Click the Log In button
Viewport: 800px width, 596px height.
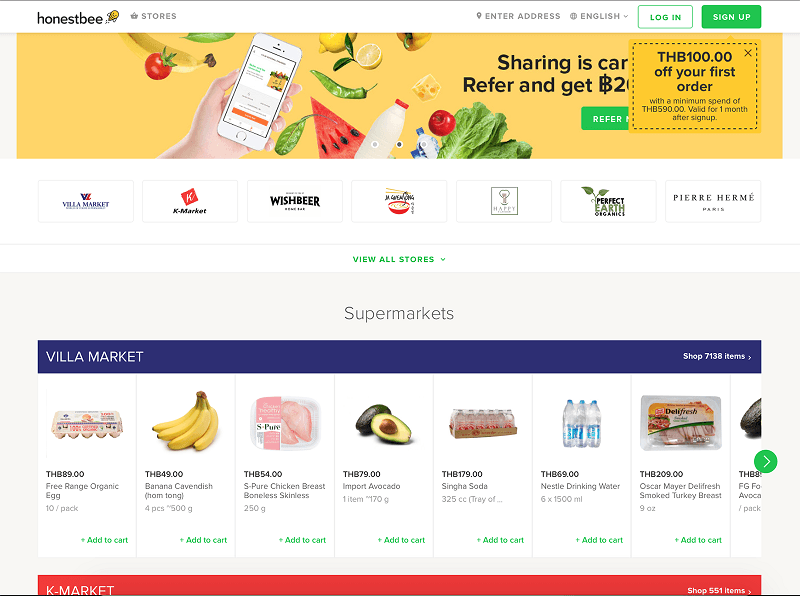(x=665, y=17)
